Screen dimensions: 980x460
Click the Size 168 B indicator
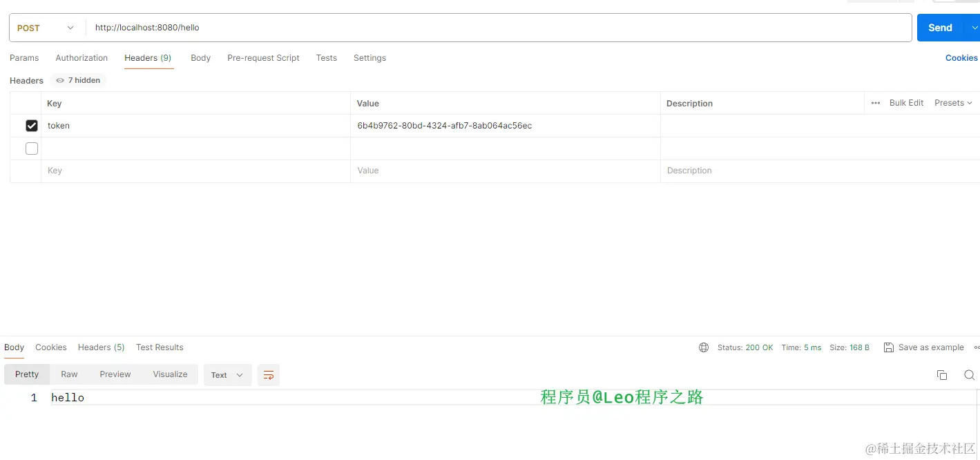click(x=849, y=347)
